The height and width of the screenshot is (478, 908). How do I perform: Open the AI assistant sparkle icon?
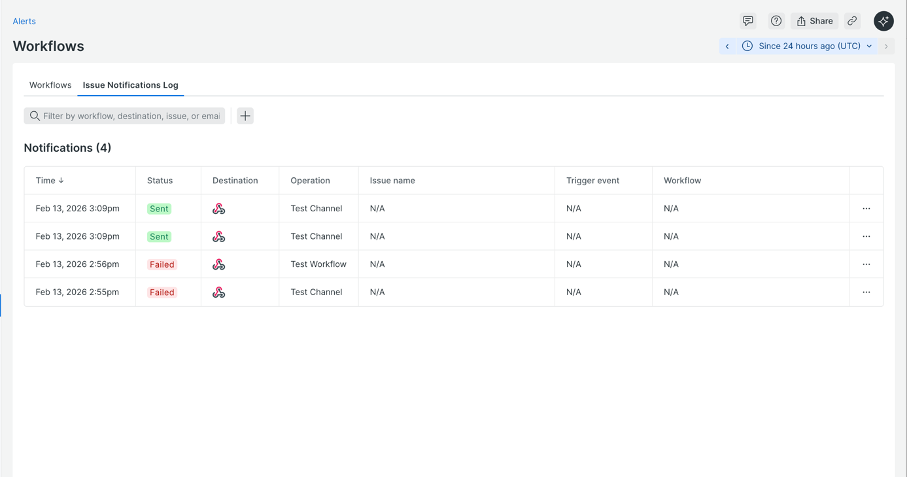point(883,21)
